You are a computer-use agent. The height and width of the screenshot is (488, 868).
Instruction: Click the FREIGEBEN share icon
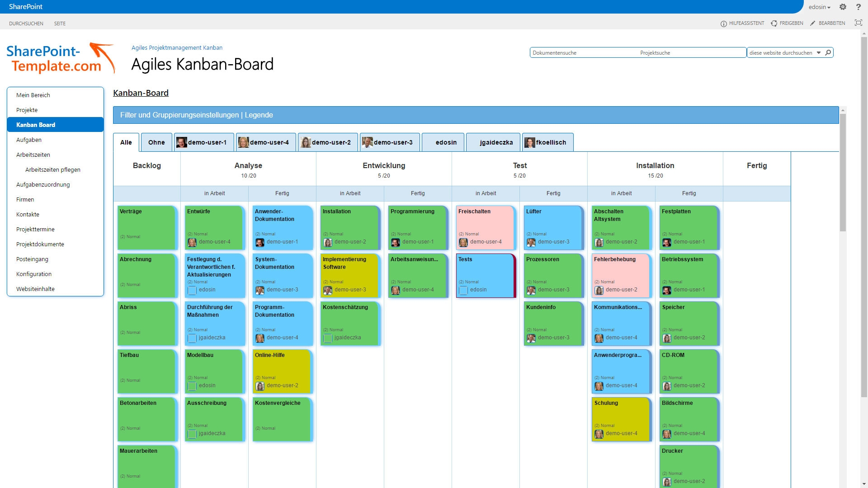pyautogui.click(x=774, y=23)
